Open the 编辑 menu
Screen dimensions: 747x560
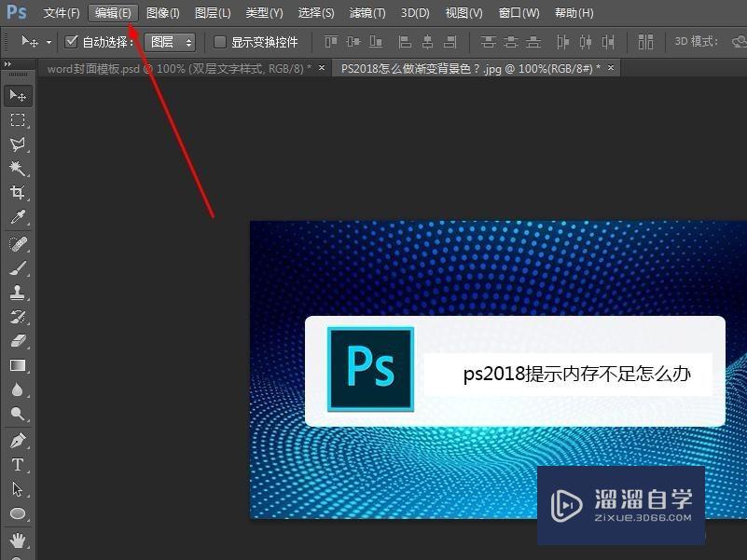[x=111, y=12]
